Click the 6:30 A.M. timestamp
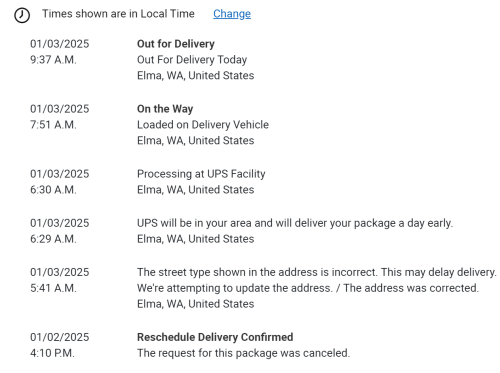 point(53,190)
